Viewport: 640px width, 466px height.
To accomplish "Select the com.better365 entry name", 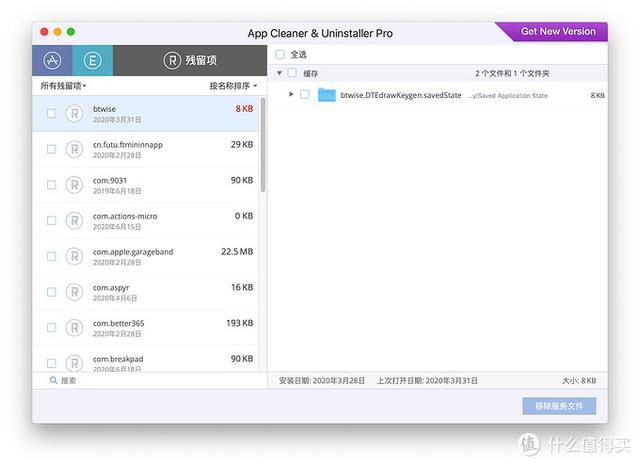I will pyautogui.click(x=118, y=323).
